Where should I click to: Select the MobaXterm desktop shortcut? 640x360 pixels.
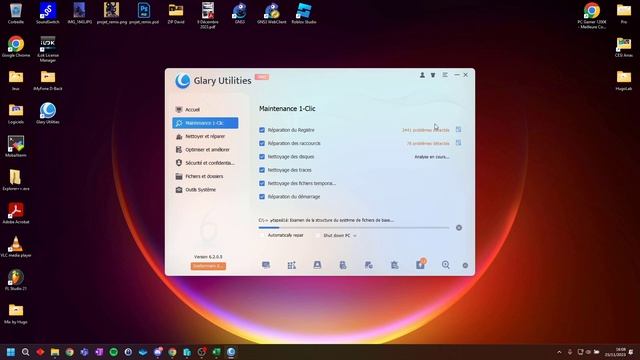pyautogui.click(x=16, y=147)
